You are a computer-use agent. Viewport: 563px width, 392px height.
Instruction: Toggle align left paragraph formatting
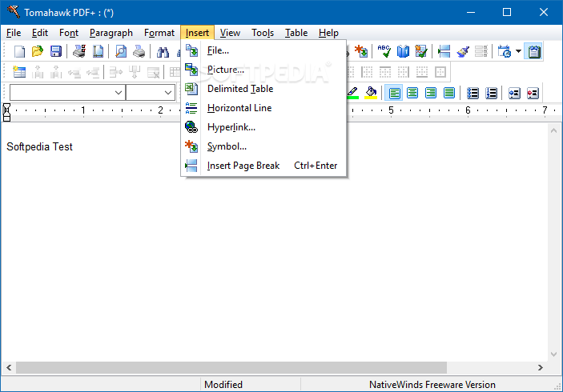pyautogui.click(x=394, y=94)
